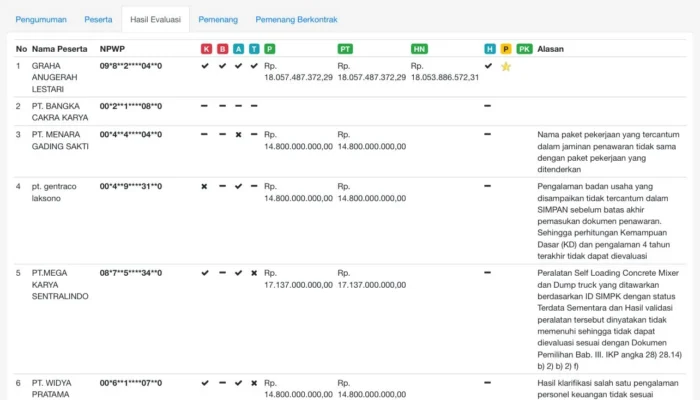Click the winner star for Graha Anugerah Lestari
This screenshot has height=400, width=700.
point(506,67)
